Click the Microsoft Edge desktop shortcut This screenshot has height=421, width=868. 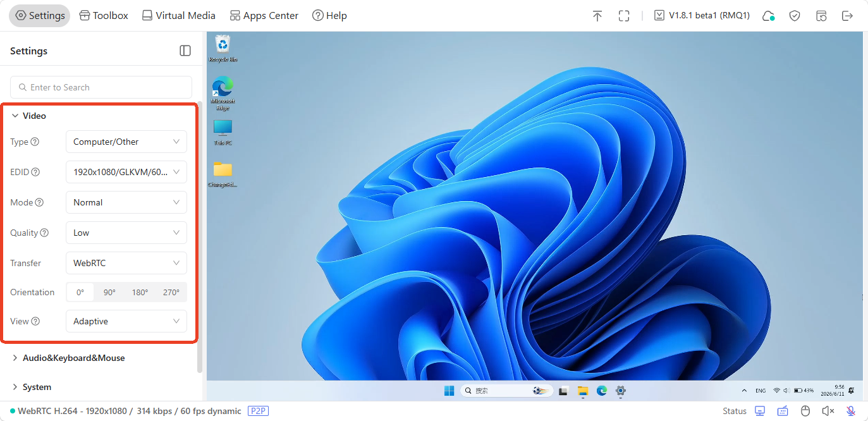[223, 92]
